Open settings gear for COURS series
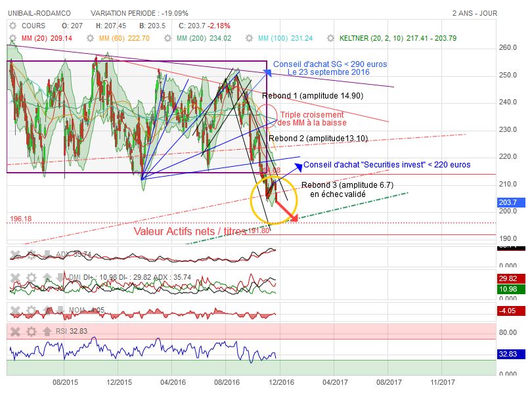This screenshot has height=394, width=532. 12,26
